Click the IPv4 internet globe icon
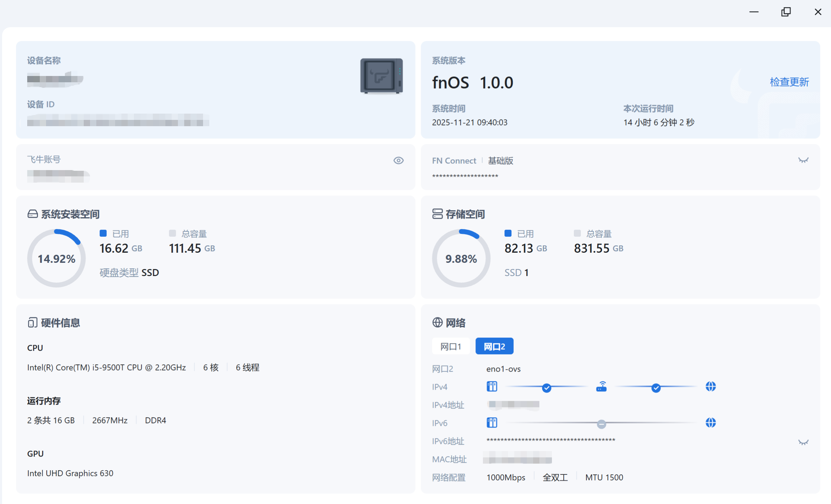The image size is (831, 504). [x=710, y=387]
